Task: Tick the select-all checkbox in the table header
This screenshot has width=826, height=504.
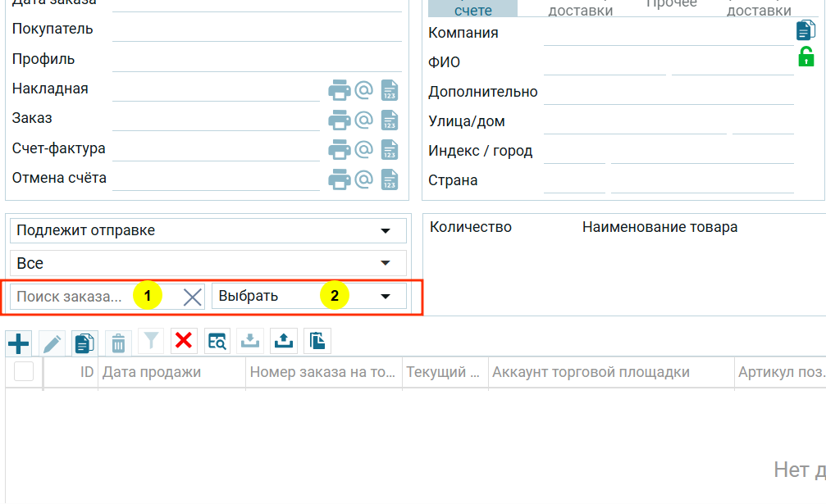Action: tap(24, 372)
